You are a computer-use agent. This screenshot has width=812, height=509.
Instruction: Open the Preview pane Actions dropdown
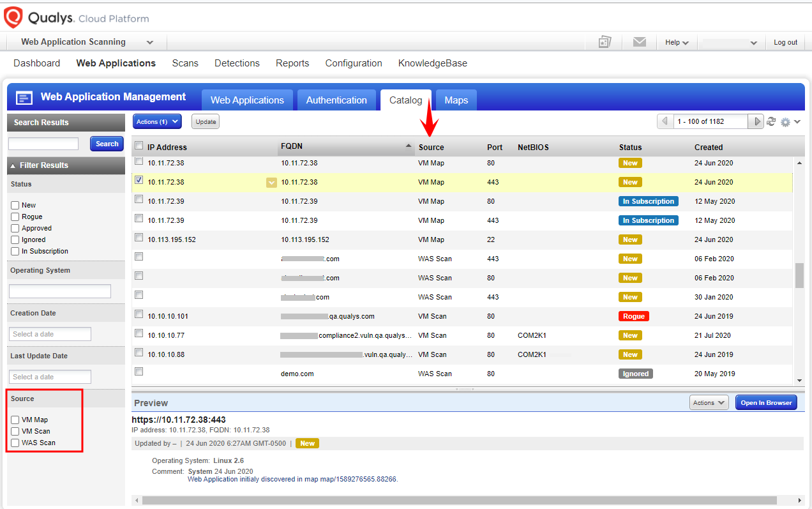[709, 403]
